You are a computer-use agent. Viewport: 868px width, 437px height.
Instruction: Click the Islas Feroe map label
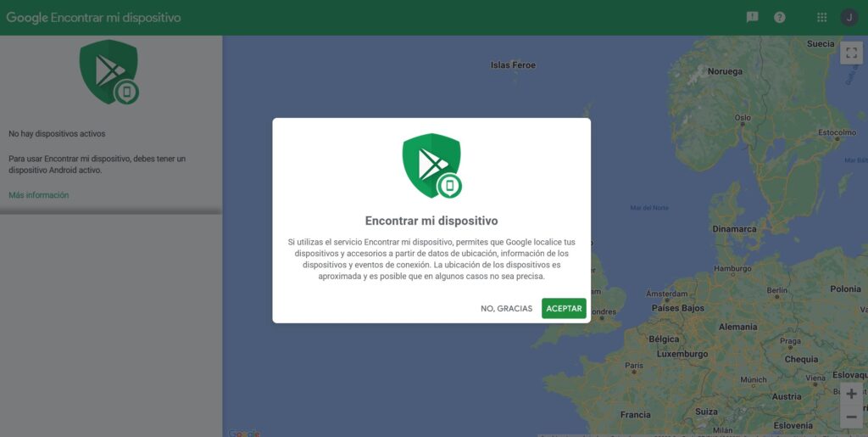[x=513, y=65]
